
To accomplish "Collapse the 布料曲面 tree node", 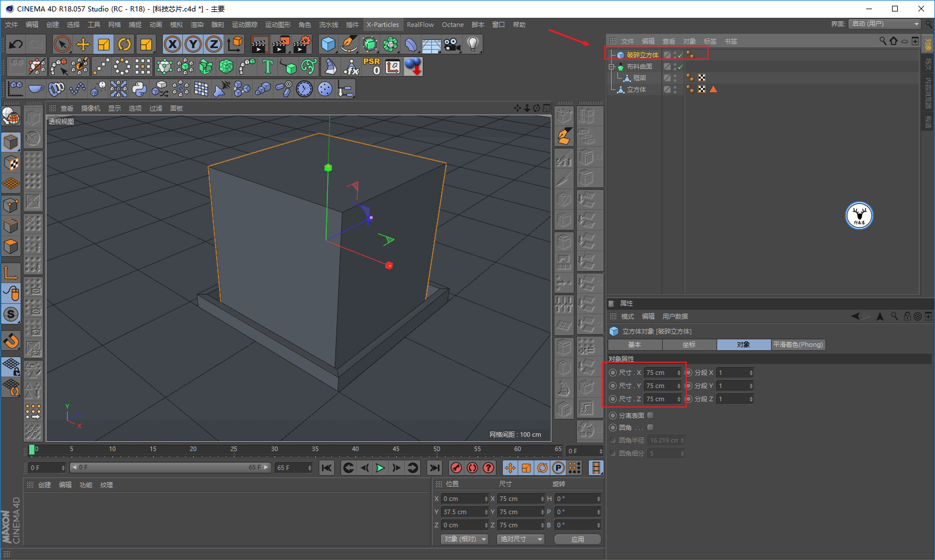I will click(x=612, y=66).
